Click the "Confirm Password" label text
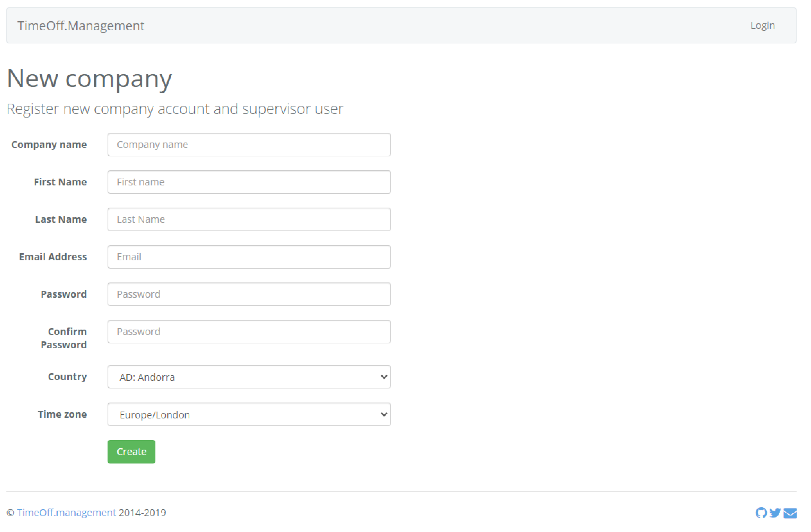The width and height of the screenshot is (811, 532). point(64,338)
